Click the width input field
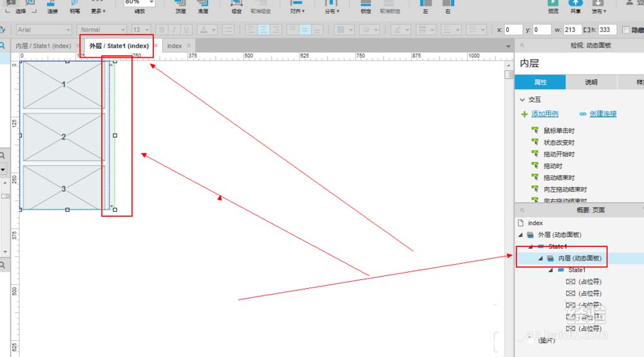This screenshot has width=644, height=357. coord(573,30)
